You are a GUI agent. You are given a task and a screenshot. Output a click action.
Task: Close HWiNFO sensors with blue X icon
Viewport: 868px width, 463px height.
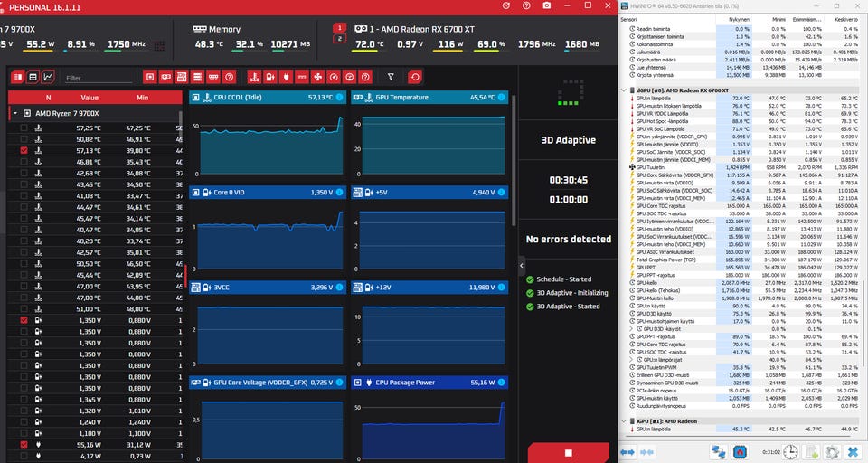coord(853,452)
